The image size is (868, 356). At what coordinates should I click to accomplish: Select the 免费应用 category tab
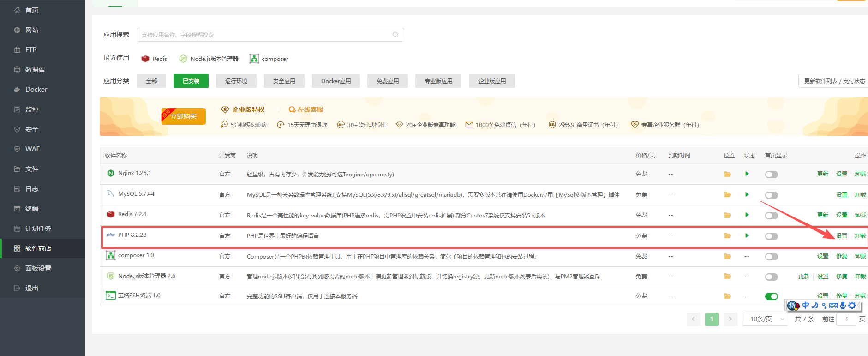[x=388, y=81]
